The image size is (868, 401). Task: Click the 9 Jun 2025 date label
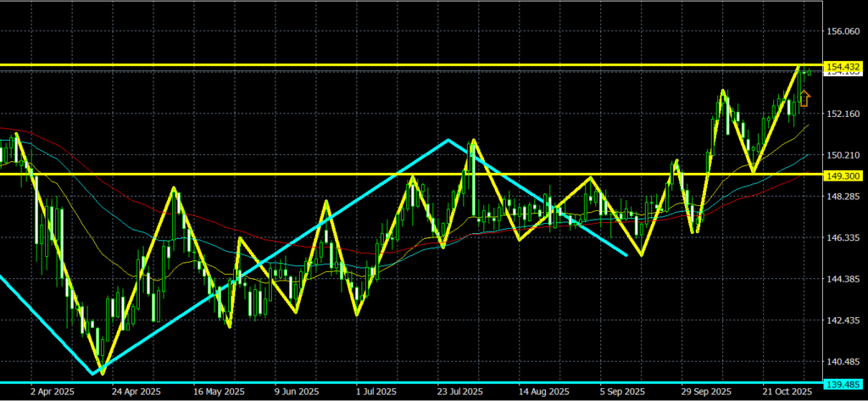296,393
